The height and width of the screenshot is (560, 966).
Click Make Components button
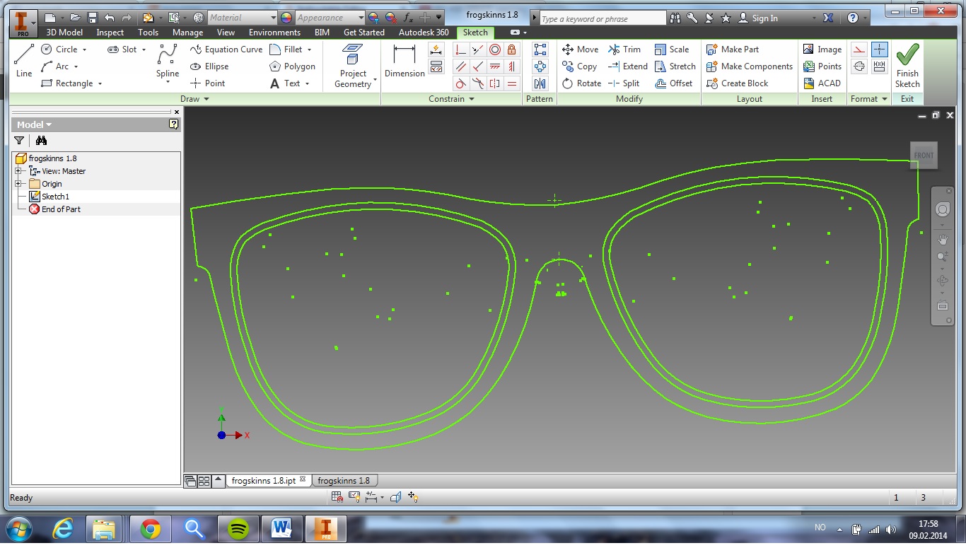[x=750, y=66]
